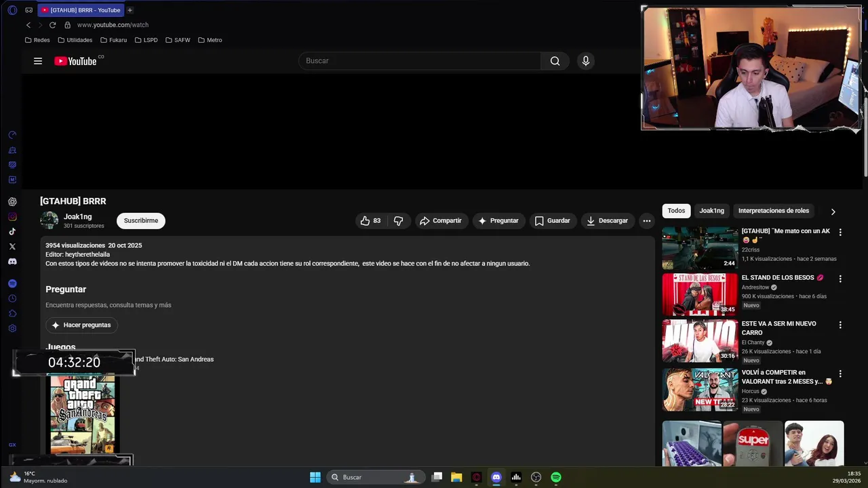
Task: Open the LSPD bookmarks folder
Action: tap(146, 40)
